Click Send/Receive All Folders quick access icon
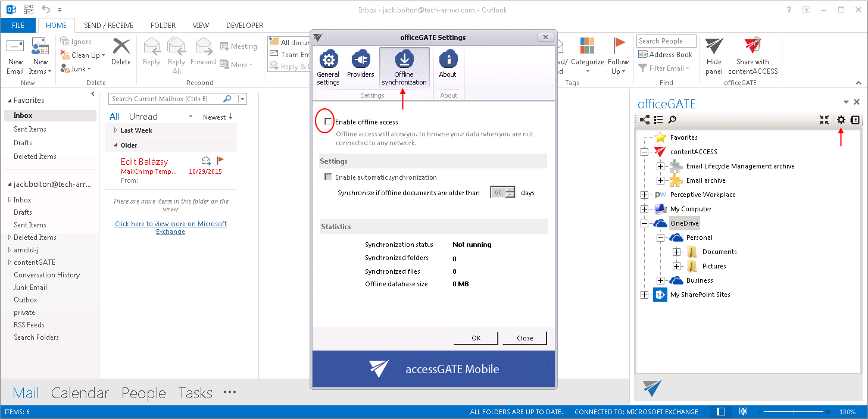This screenshot has width=868, height=419. click(30, 10)
